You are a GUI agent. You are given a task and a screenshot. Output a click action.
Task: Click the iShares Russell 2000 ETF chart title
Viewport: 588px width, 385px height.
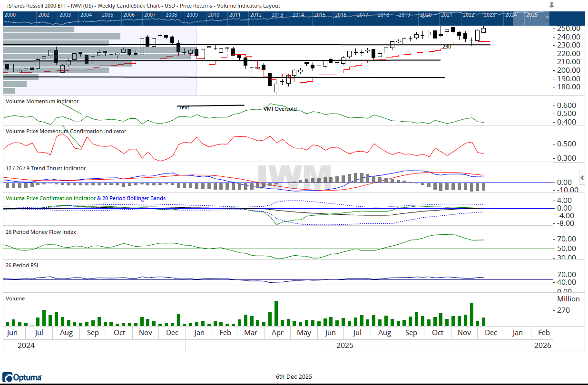[x=142, y=6]
